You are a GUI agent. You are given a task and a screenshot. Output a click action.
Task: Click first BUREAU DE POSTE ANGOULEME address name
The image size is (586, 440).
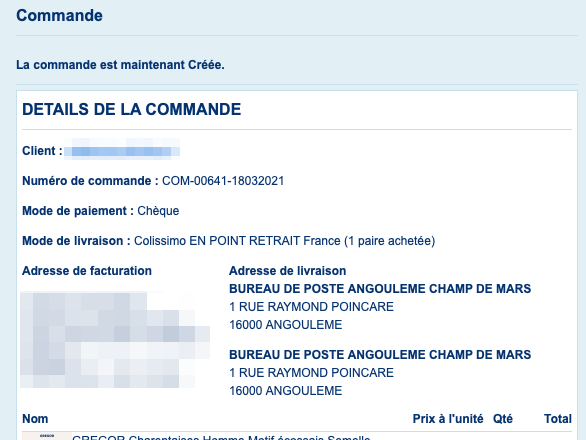pos(380,289)
